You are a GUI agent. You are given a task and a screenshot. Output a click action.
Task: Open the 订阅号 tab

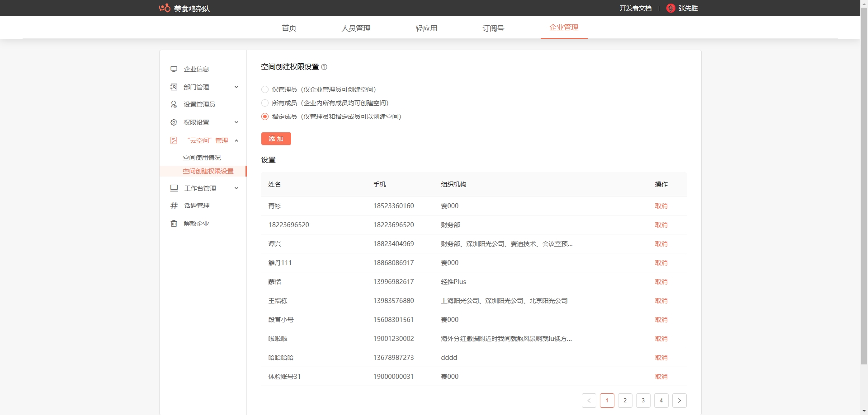coord(493,28)
